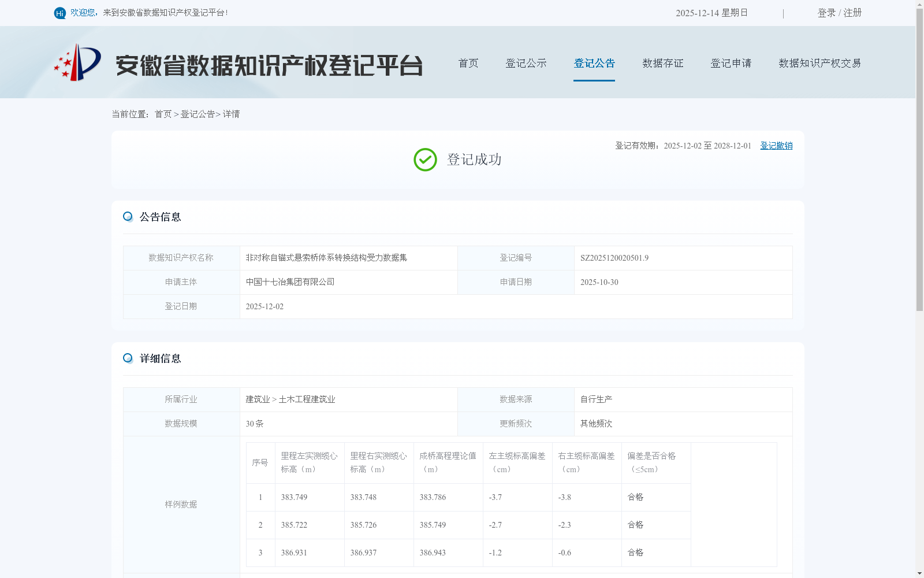Image resolution: width=924 pixels, height=578 pixels.
Task: Click the platform title 安徽省数据知识产权登记平台
Action: [x=269, y=65]
